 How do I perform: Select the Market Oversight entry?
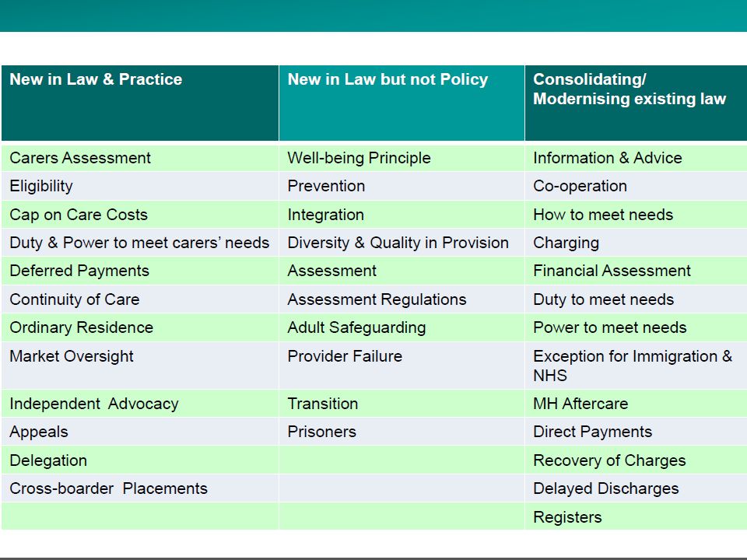point(72,356)
